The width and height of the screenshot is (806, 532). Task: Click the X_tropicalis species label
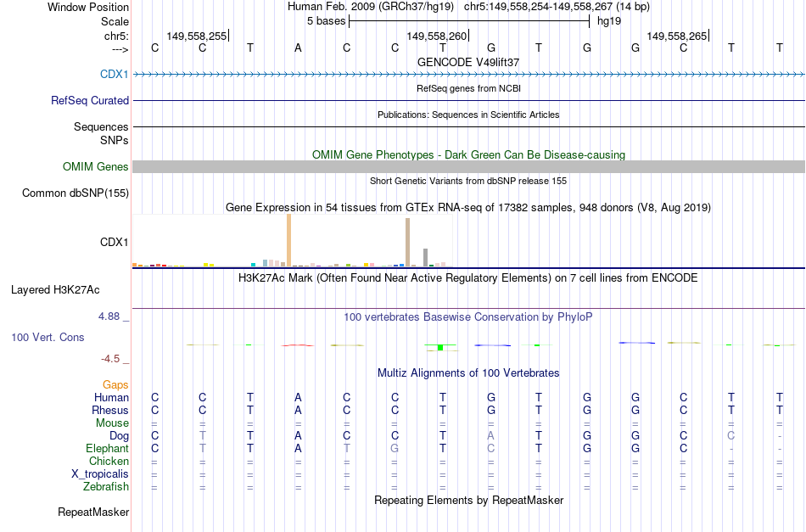(x=100, y=474)
